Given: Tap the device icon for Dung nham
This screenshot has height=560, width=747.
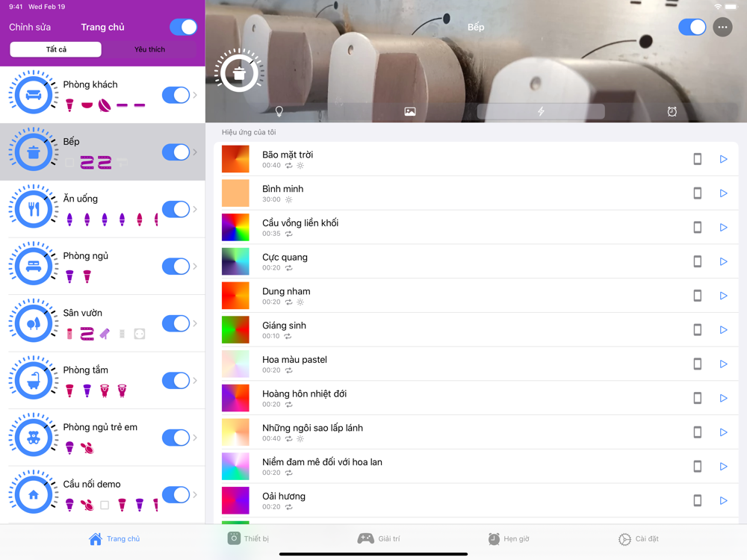Looking at the screenshot, I should pyautogui.click(x=698, y=296).
